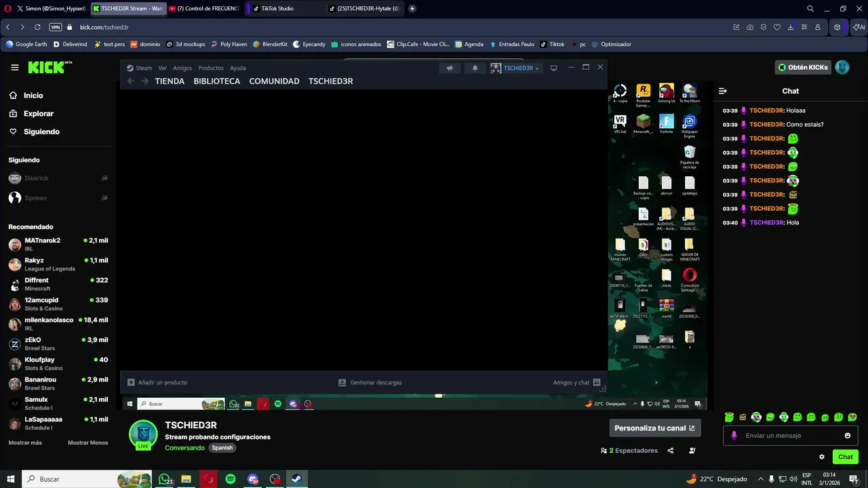Image resolution: width=868 pixels, height=488 pixels.
Task: Click user avatar in Kick header
Action: pos(842,67)
